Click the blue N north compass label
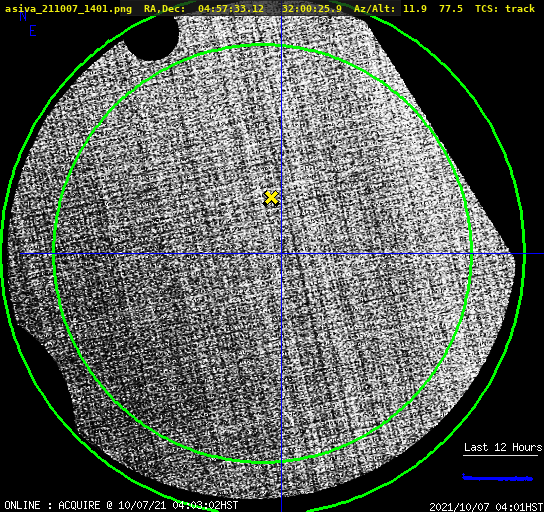This screenshot has height=512, width=544. click(23, 16)
